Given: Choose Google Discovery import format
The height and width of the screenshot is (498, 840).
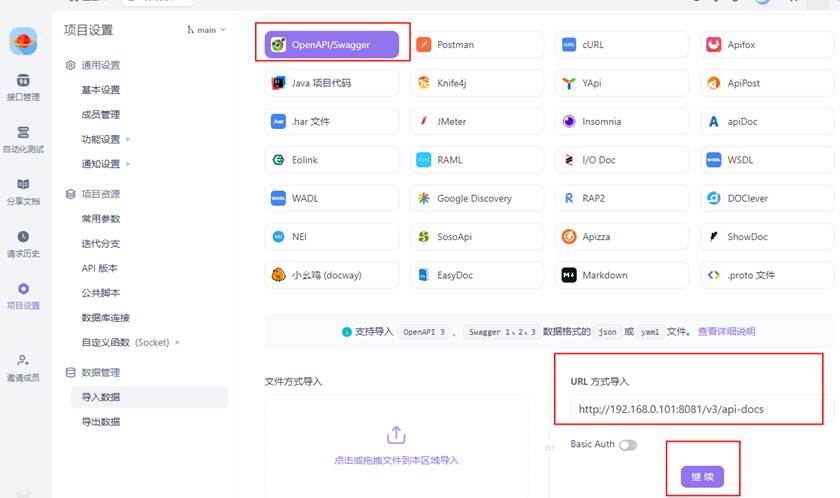Looking at the screenshot, I should point(477,198).
